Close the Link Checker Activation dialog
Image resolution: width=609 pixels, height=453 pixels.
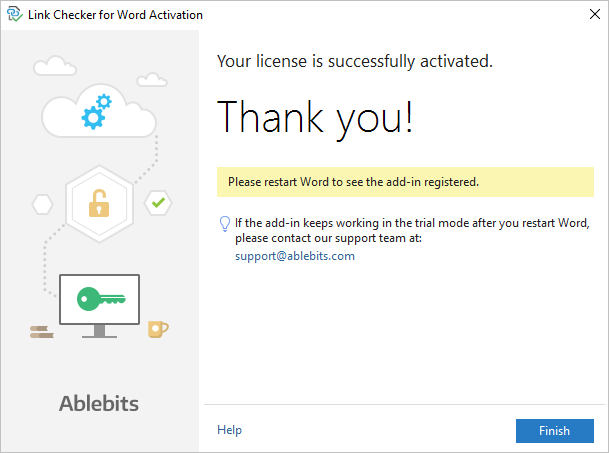coord(595,14)
